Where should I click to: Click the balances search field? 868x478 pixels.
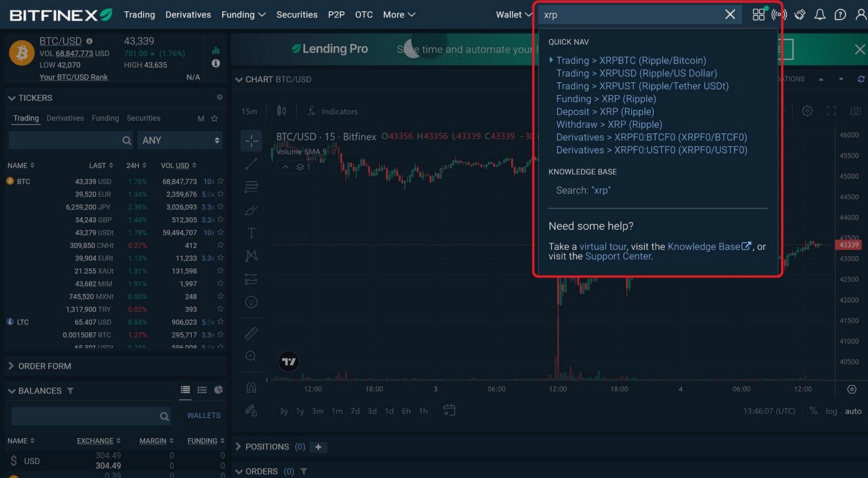tap(92, 416)
